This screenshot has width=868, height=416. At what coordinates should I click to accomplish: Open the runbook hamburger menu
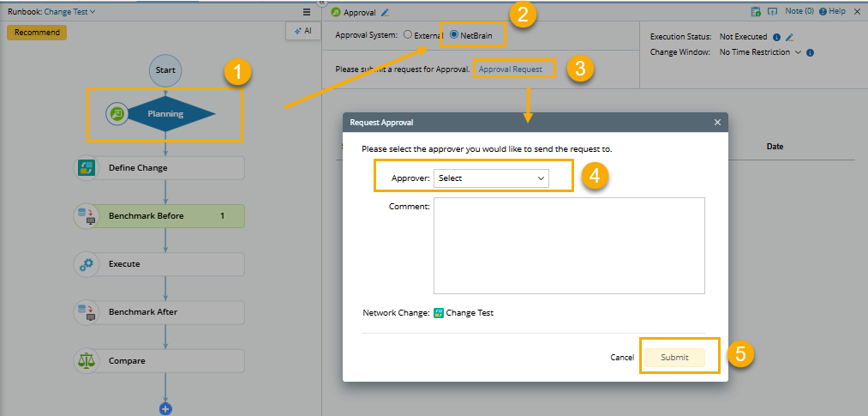coord(307,12)
